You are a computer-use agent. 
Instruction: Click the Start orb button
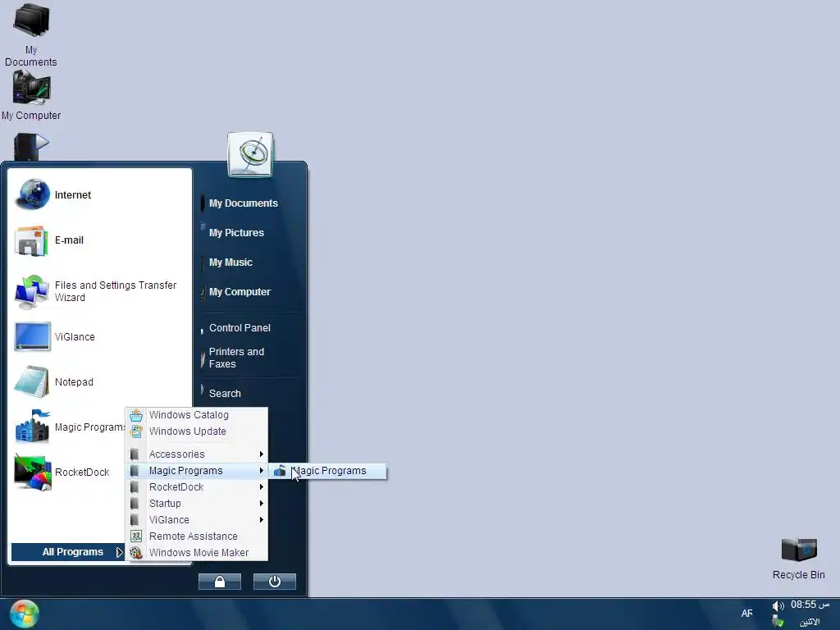pos(24,614)
